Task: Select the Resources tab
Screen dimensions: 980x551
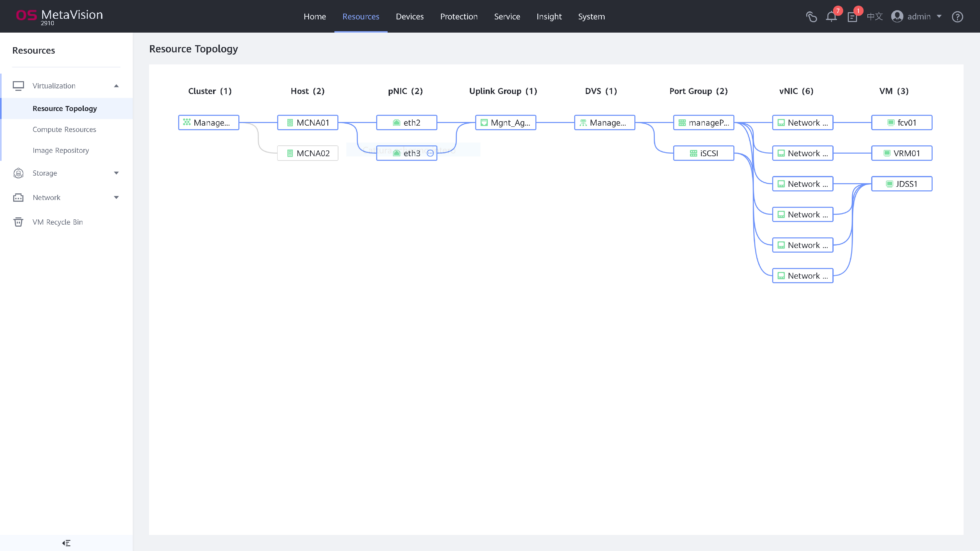Action: click(361, 17)
